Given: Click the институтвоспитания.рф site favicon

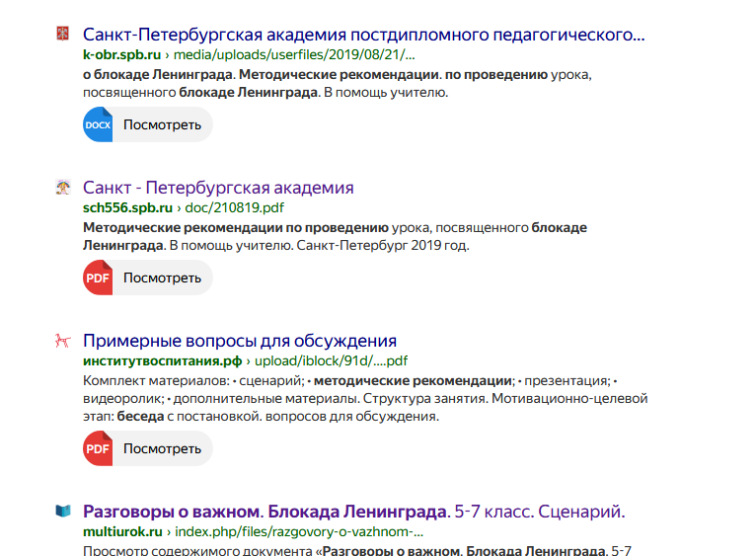Looking at the screenshot, I should tap(63, 342).
